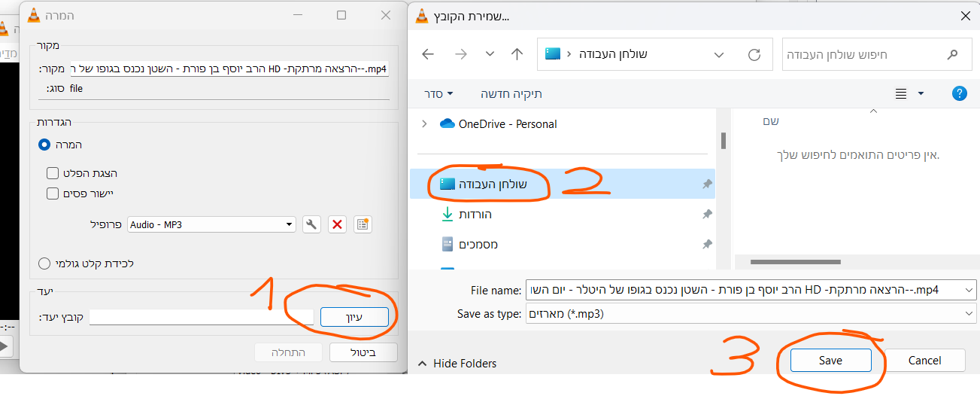Create a new profile via list icon
The image size is (980, 396).
(363, 224)
